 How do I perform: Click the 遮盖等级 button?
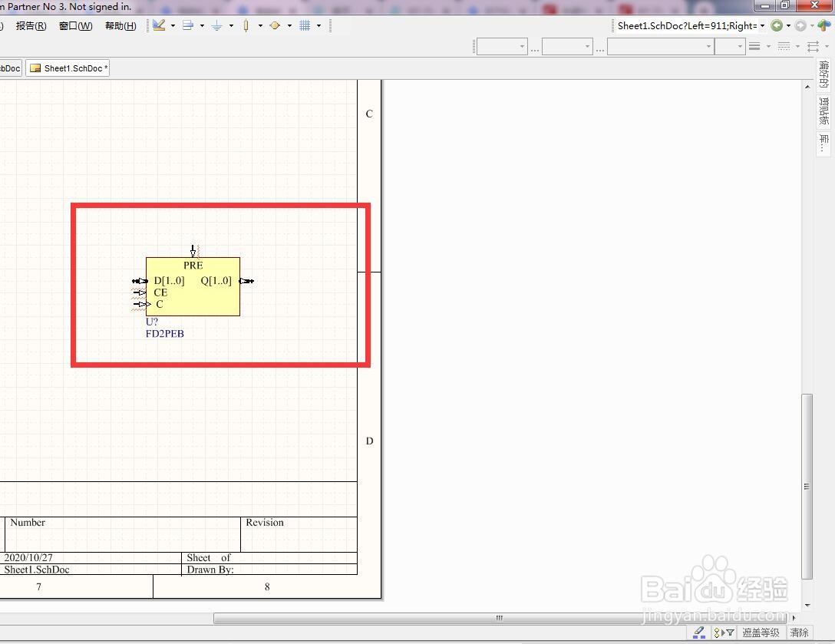coord(761,632)
